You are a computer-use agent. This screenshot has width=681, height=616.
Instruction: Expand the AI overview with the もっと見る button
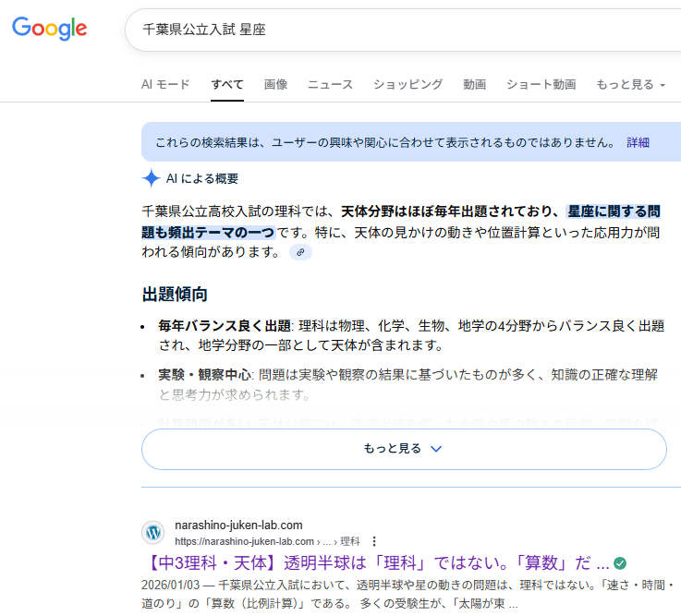tap(404, 449)
